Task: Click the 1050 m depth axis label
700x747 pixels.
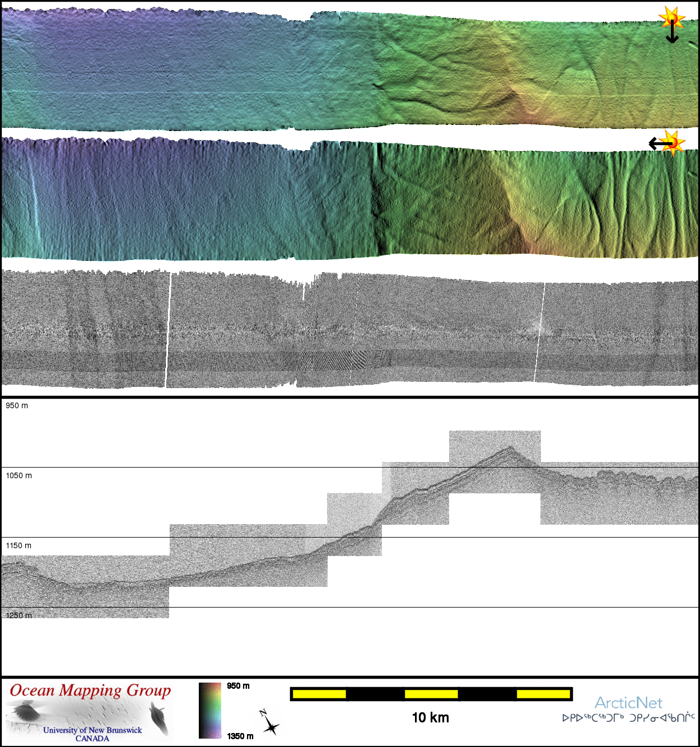Action: (19, 475)
